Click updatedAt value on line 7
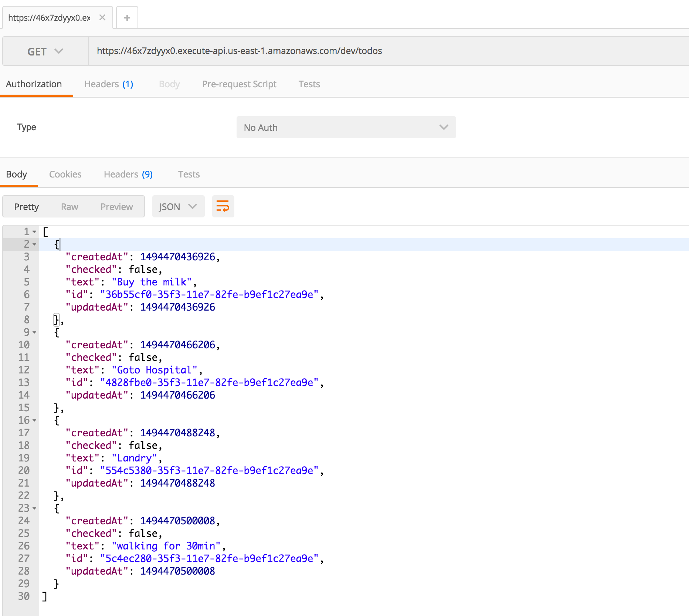 [177, 307]
